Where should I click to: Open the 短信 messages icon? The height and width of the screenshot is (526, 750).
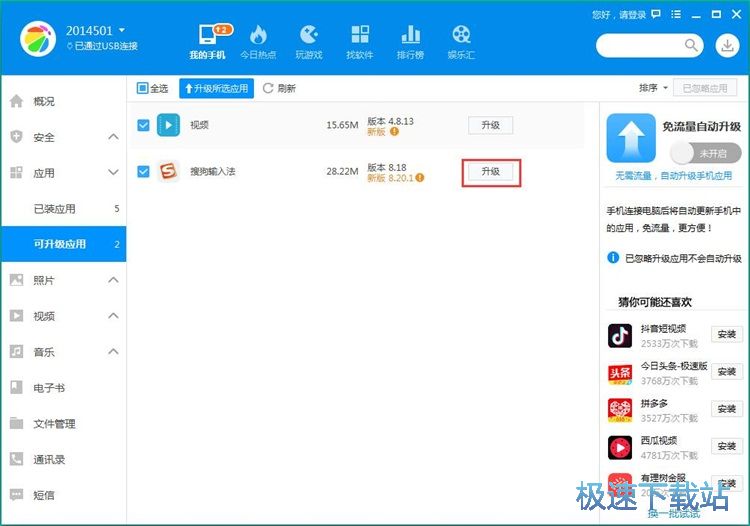16,494
